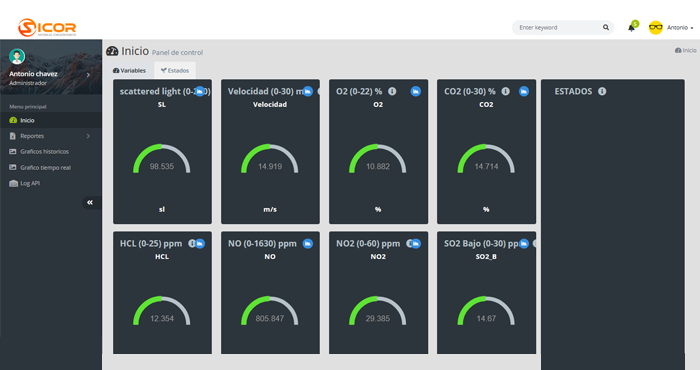The width and height of the screenshot is (700, 370).
Task: Open the notifications bell
Action: tap(631, 28)
